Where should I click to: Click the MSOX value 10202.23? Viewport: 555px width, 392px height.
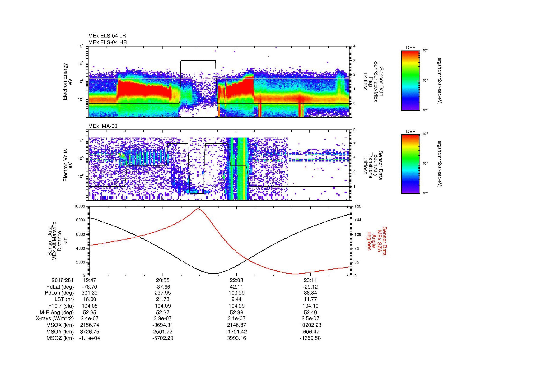[x=310, y=325]
